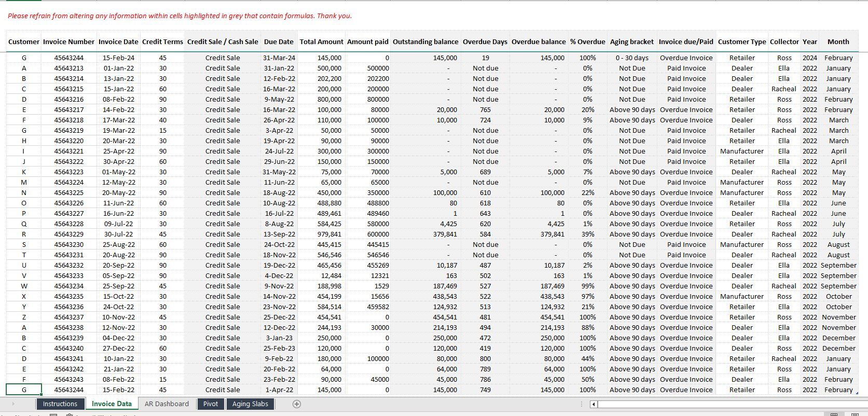Click the horizontal scrollbar track

tap(732, 404)
